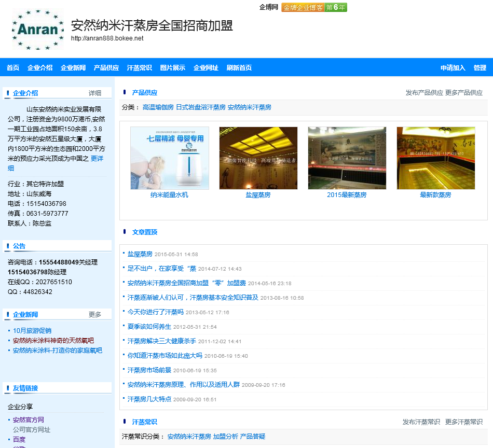Image resolution: width=493 pixels, height=448 pixels.
Task: Click the 金牌企业博客 badge
Action: tap(314, 7)
